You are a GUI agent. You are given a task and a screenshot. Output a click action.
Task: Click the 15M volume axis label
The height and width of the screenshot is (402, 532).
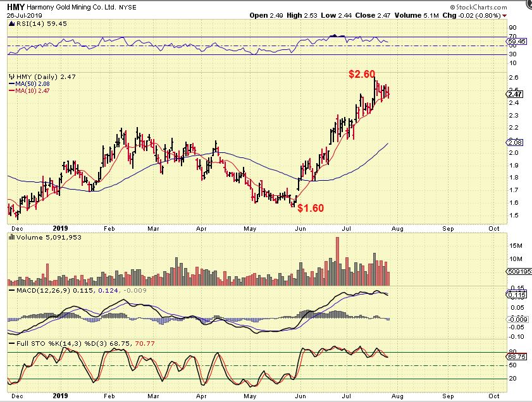pos(516,246)
